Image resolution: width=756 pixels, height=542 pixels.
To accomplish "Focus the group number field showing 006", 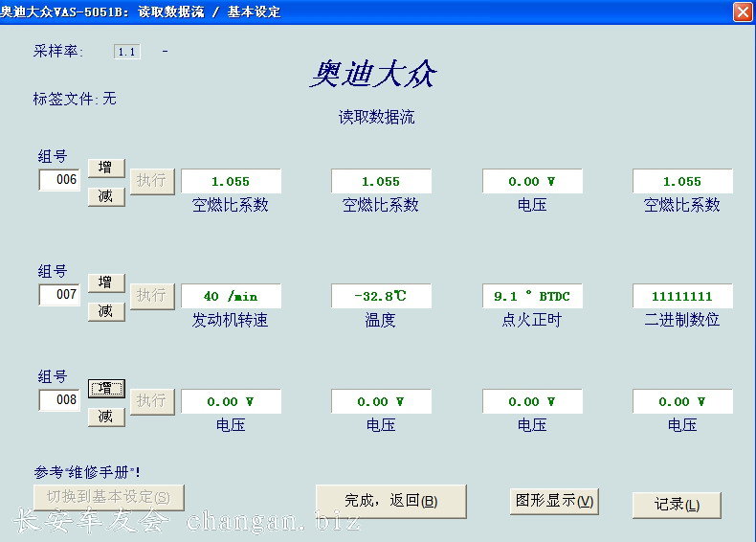I will tap(59, 180).
